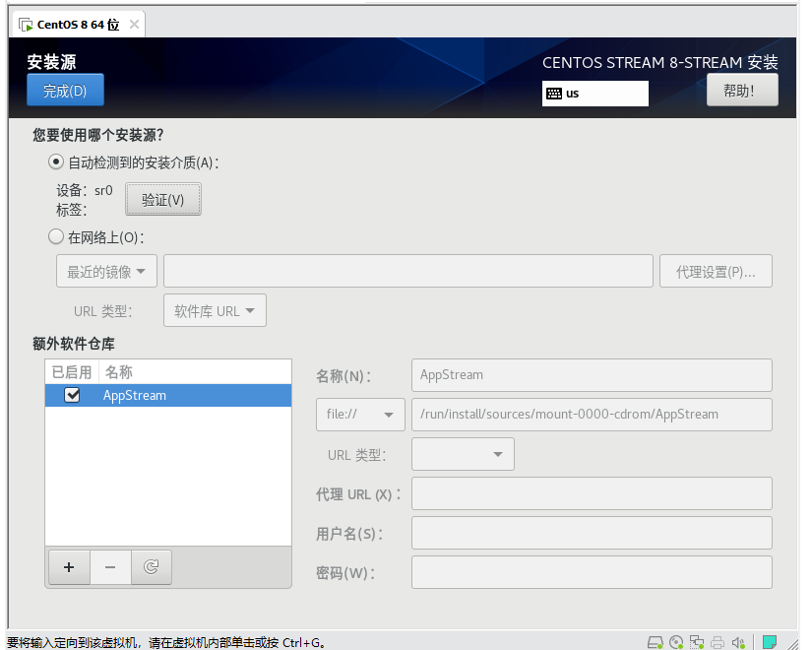The width and height of the screenshot is (812, 650).
Task: Click the plus icon to add a repository
Action: [x=69, y=567]
